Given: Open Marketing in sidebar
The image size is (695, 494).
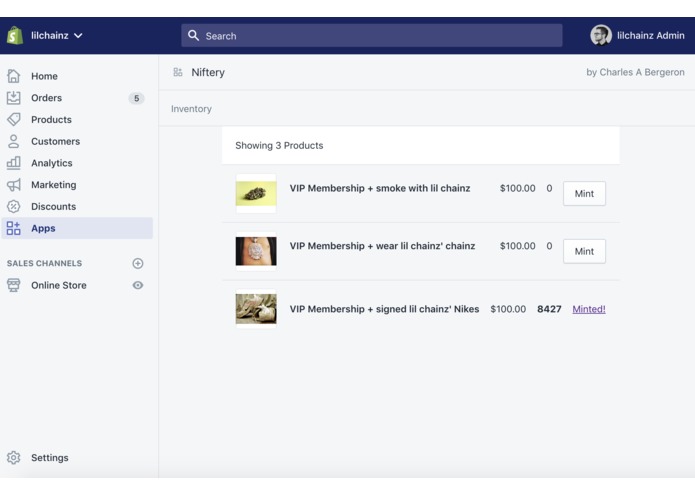Looking at the screenshot, I should pyautogui.click(x=53, y=185).
